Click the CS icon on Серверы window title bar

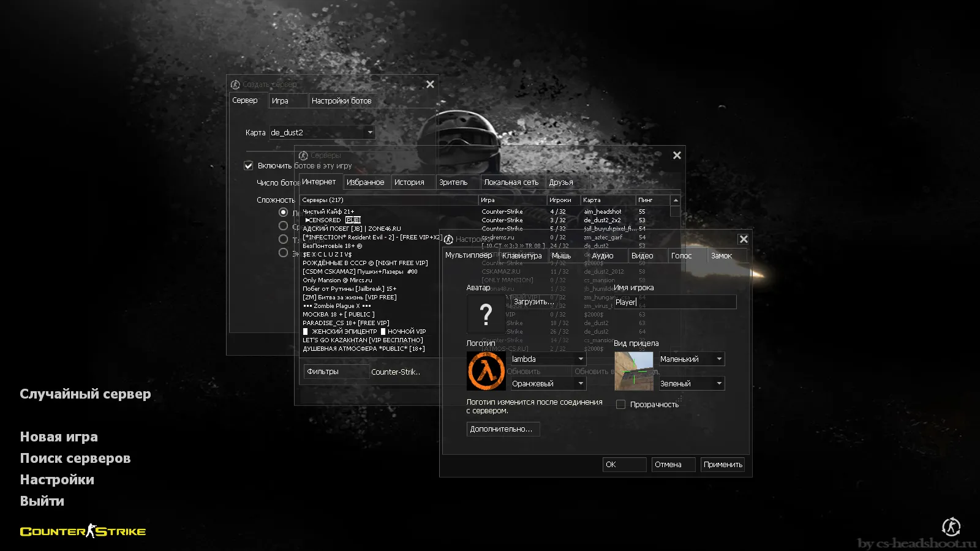[304, 155]
